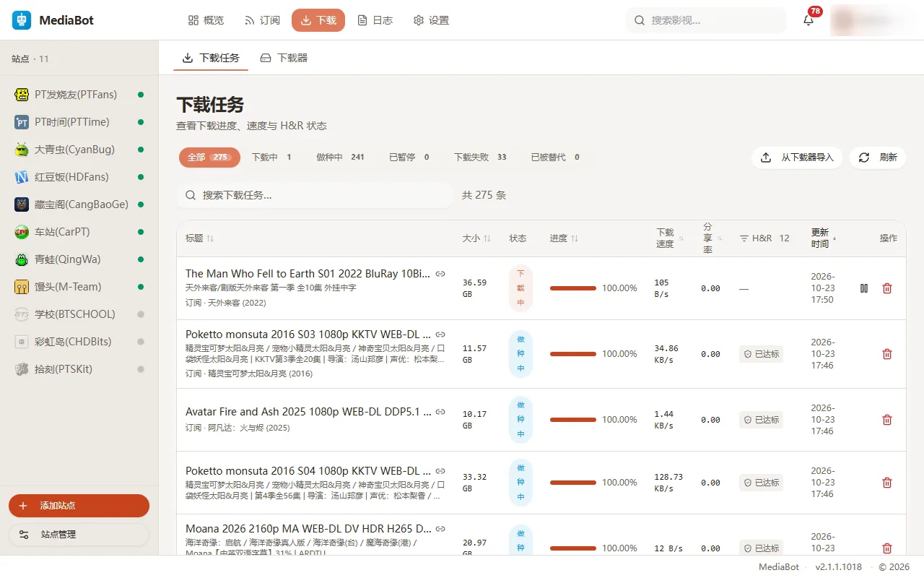Open 设置 in top navigation

[431, 20]
